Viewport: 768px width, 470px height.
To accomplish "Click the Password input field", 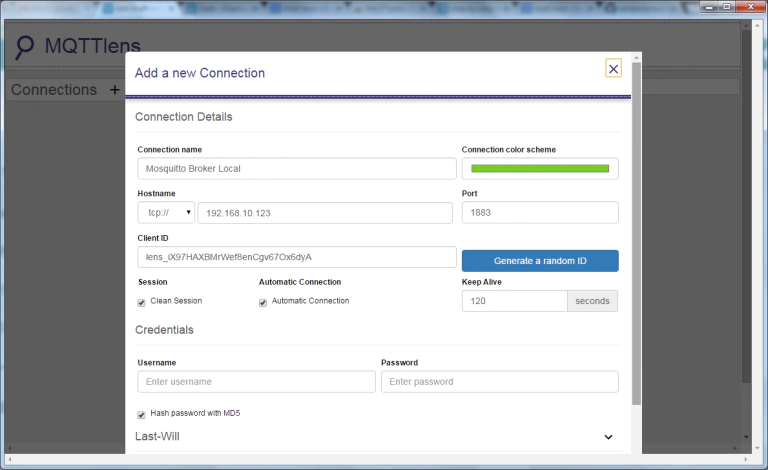I will 500,381.
